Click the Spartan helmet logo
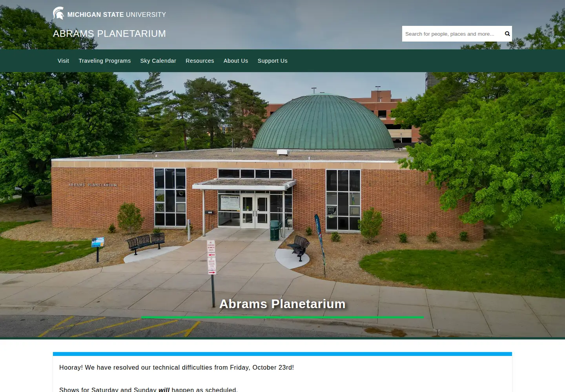Viewport: 565px width, 392px height. tap(58, 13)
